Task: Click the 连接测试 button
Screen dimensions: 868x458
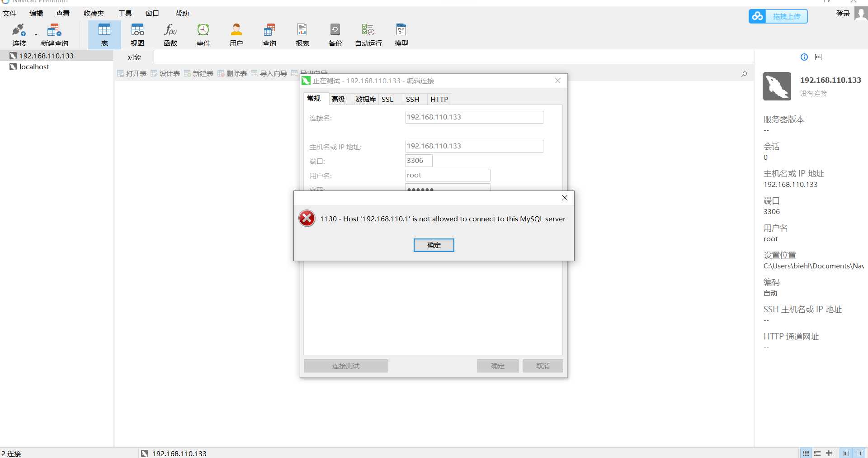Action: (x=346, y=366)
